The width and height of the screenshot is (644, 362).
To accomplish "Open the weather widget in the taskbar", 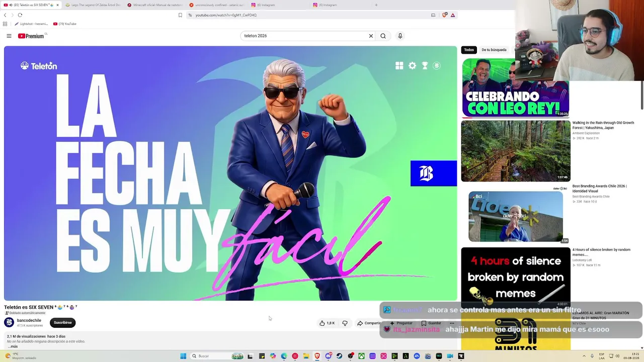I will pyautogui.click(x=20, y=356).
